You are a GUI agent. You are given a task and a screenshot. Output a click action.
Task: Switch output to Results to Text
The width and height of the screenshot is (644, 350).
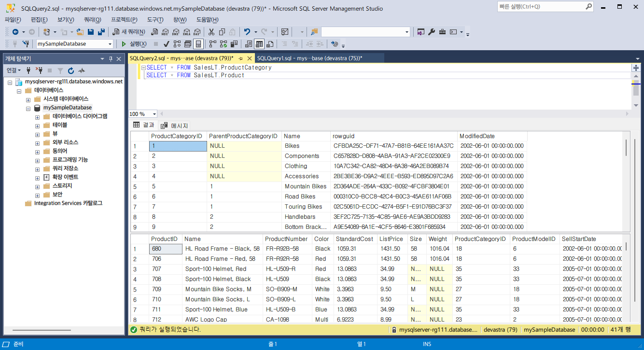pos(248,44)
